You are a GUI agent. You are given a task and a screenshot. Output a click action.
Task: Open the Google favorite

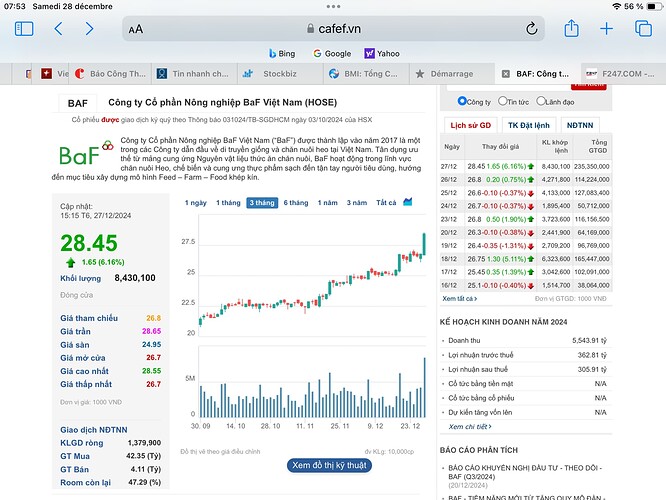pyautogui.click(x=332, y=54)
